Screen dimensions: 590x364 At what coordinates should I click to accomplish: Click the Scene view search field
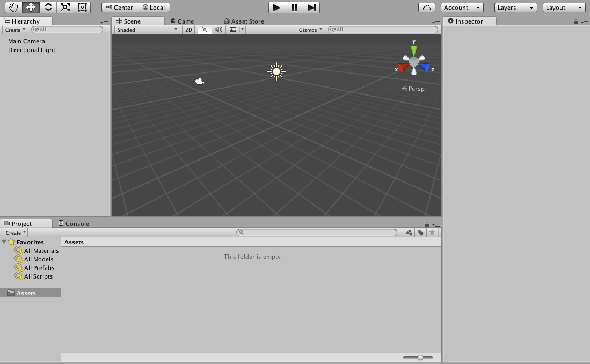(x=383, y=30)
